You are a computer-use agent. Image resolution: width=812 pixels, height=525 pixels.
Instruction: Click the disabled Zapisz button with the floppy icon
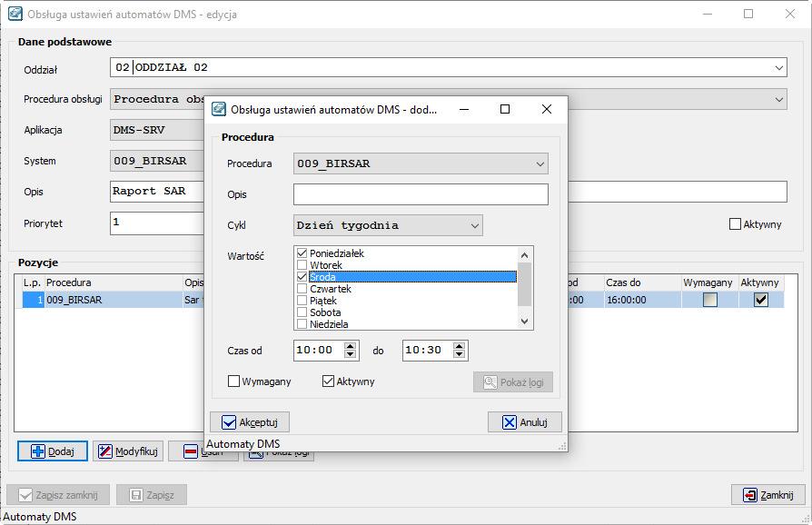(151, 494)
